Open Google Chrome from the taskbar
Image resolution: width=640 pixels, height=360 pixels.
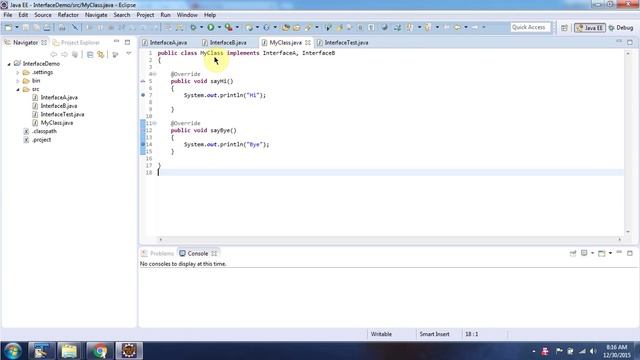click(99, 351)
